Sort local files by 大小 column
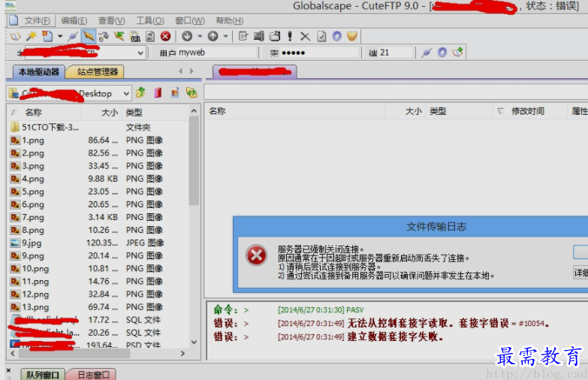 pyautogui.click(x=101, y=112)
